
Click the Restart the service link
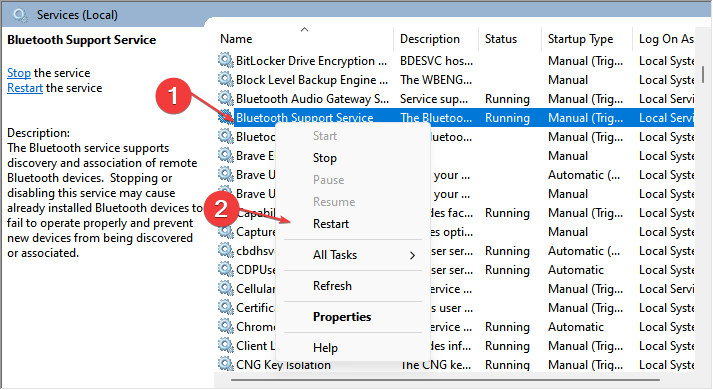coord(25,88)
